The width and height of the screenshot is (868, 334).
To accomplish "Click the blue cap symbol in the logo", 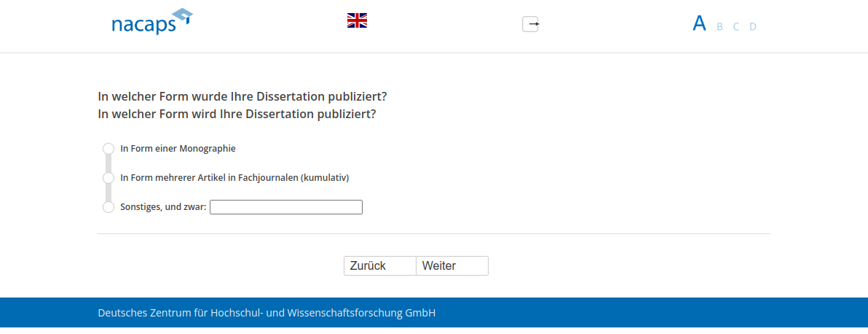I will [182, 16].
